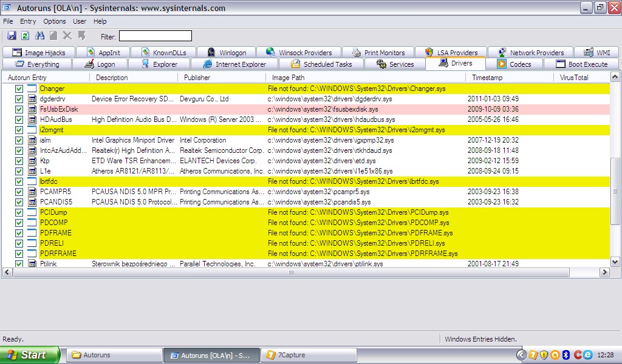This screenshot has width=622, height=364.
Task: Open the Help menu
Action: pyautogui.click(x=100, y=21)
